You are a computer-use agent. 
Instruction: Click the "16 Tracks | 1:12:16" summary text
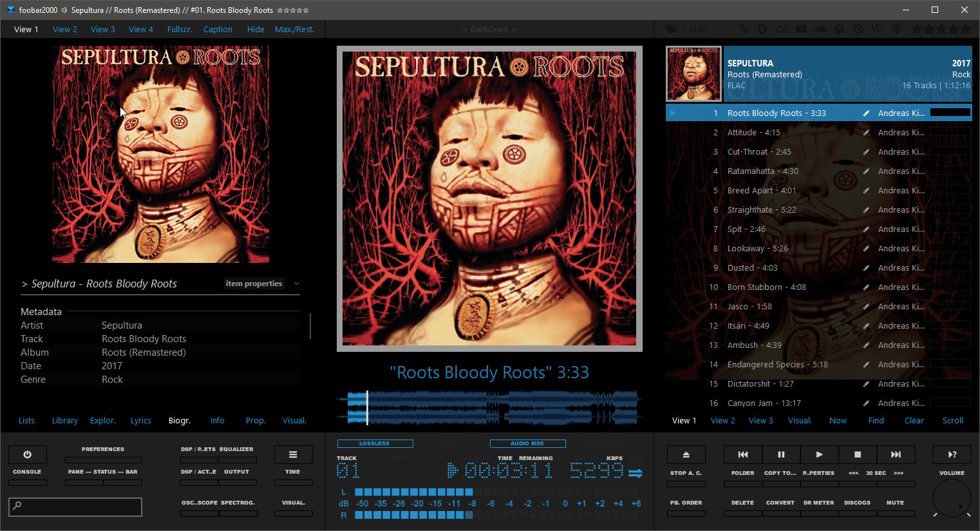click(x=936, y=86)
